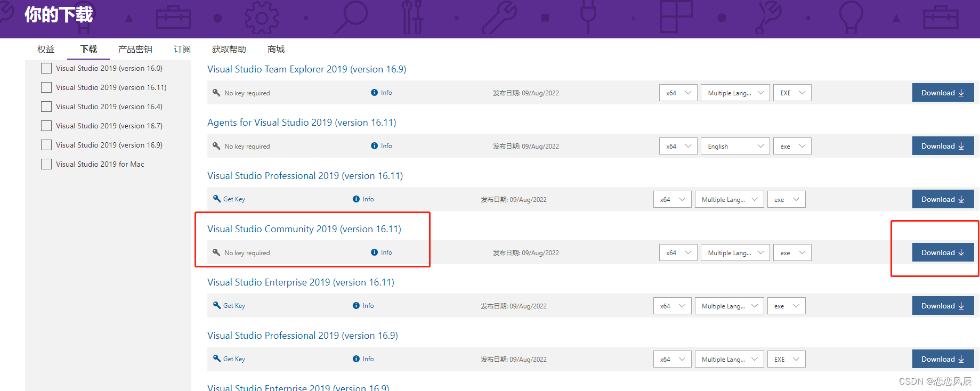980x391 pixels.
Task: Download Visual Studio Professional 2019 (16.9)
Action: (943, 359)
